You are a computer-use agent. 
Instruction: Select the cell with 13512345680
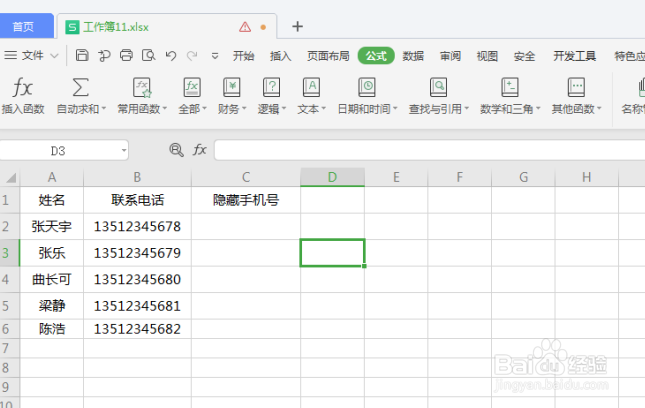(137, 280)
